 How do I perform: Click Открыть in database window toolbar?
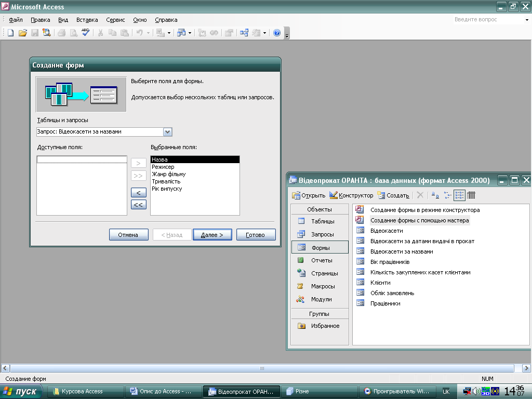point(309,195)
